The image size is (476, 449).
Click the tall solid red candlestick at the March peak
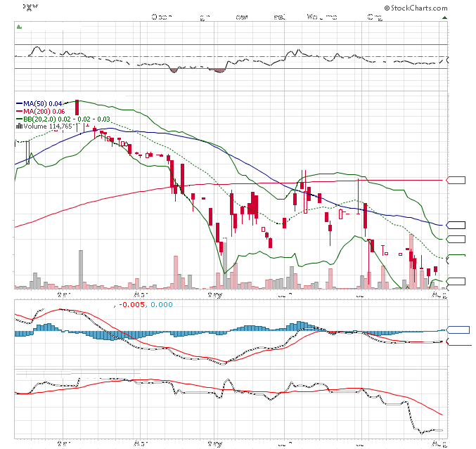[77, 108]
